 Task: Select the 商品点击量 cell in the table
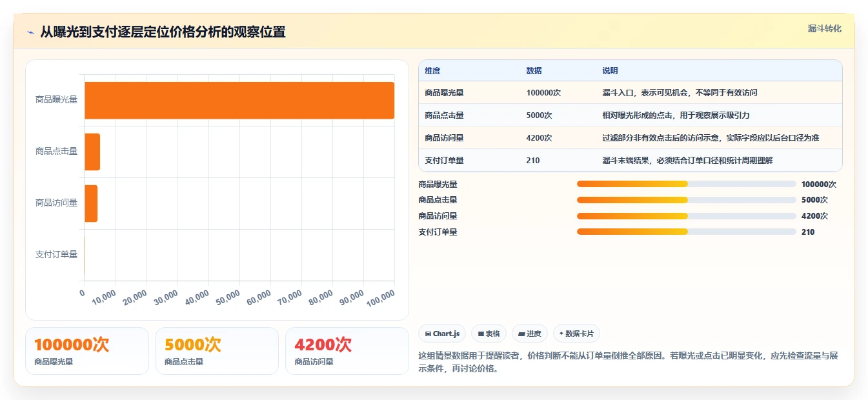click(x=445, y=115)
